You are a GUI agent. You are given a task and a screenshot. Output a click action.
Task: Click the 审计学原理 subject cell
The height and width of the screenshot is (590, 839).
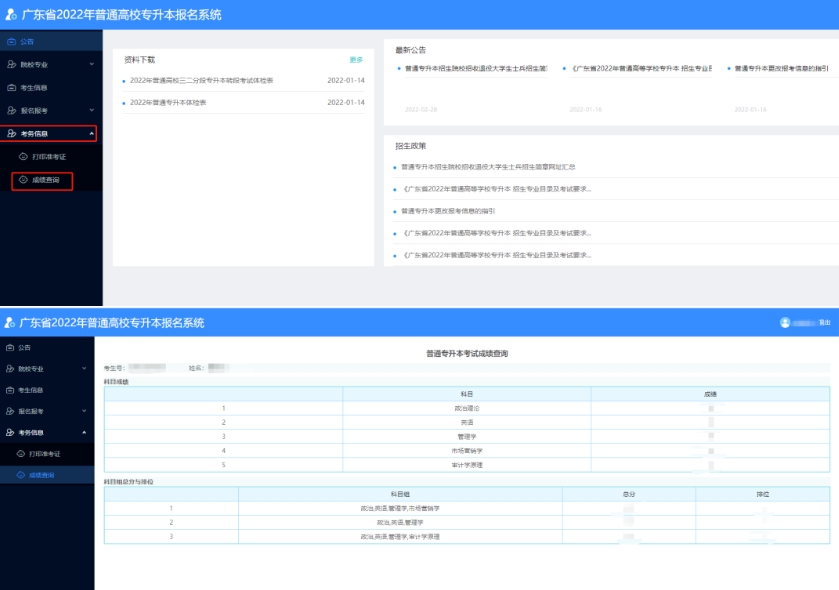(x=467, y=465)
